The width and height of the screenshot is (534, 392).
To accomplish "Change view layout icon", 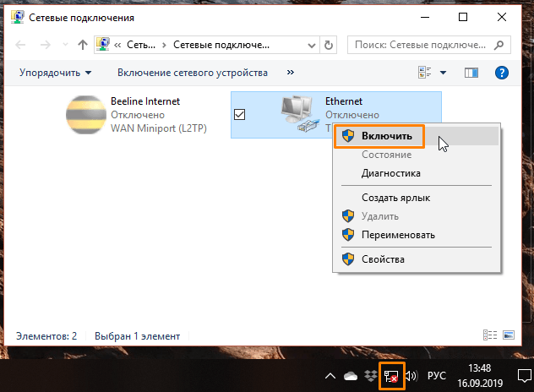I will coord(424,72).
